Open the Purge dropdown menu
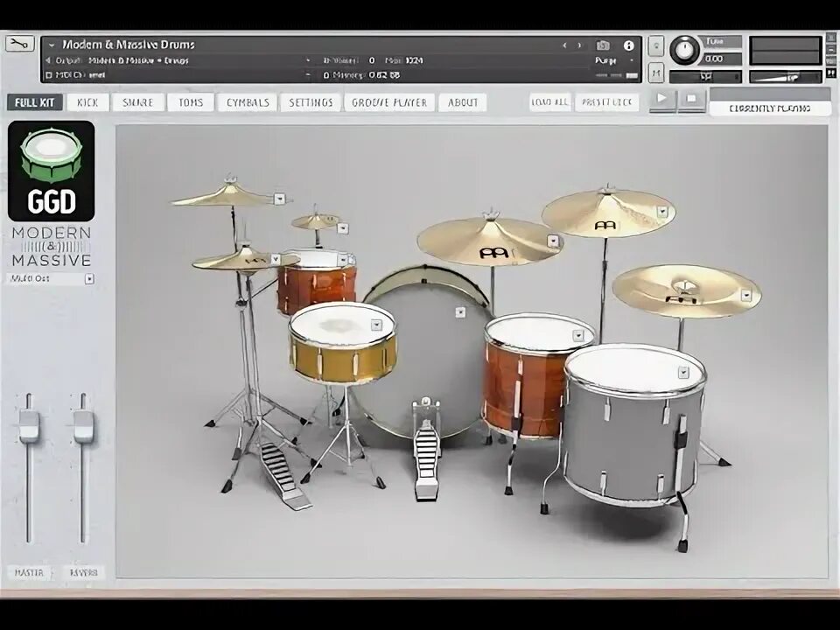This screenshot has height=630, width=840. [x=614, y=60]
